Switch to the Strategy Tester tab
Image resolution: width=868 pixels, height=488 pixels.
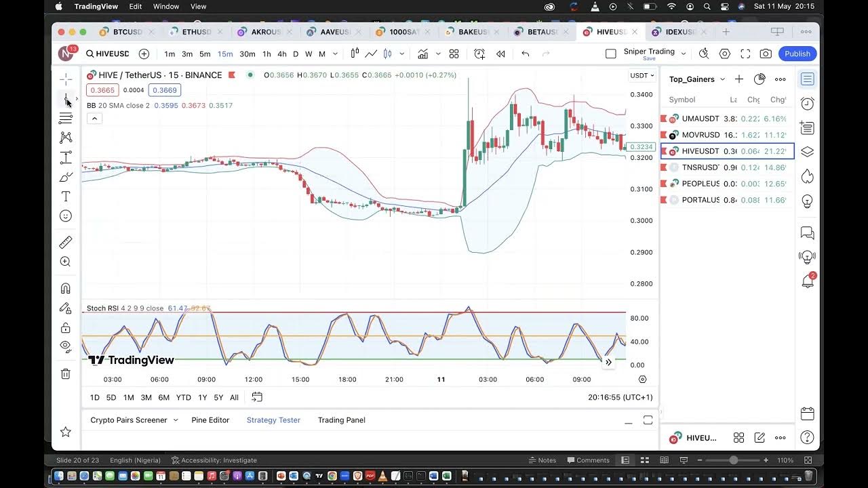[273, 420]
